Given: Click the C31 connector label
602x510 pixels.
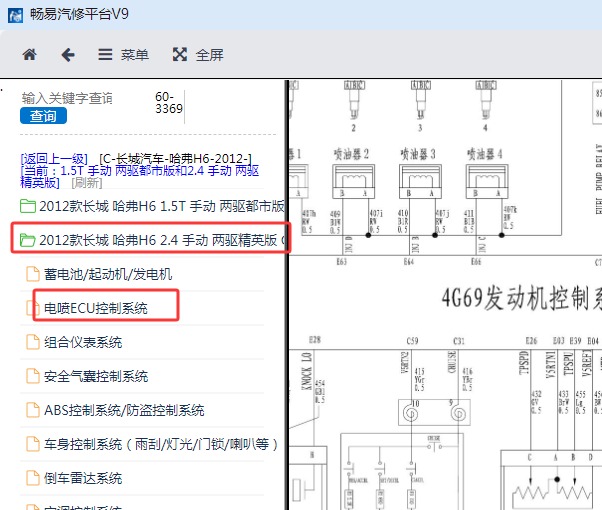Looking at the screenshot, I should (x=459, y=341).
